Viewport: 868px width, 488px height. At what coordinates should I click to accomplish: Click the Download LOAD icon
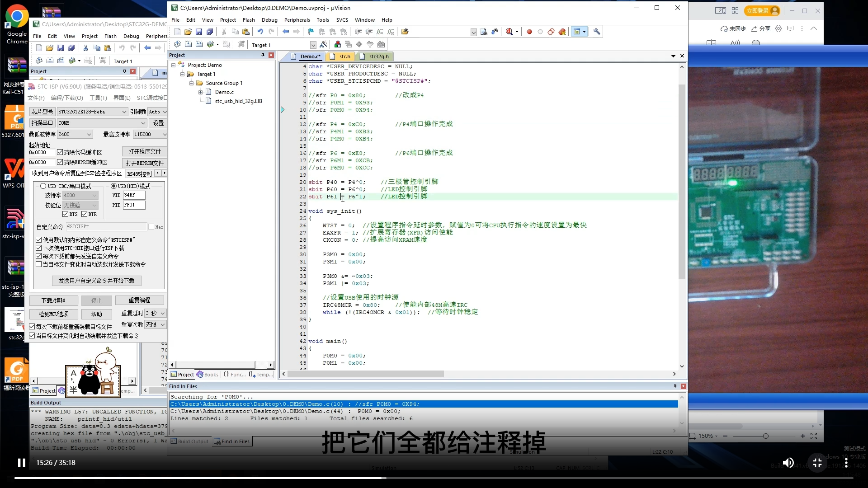(241, 44)
